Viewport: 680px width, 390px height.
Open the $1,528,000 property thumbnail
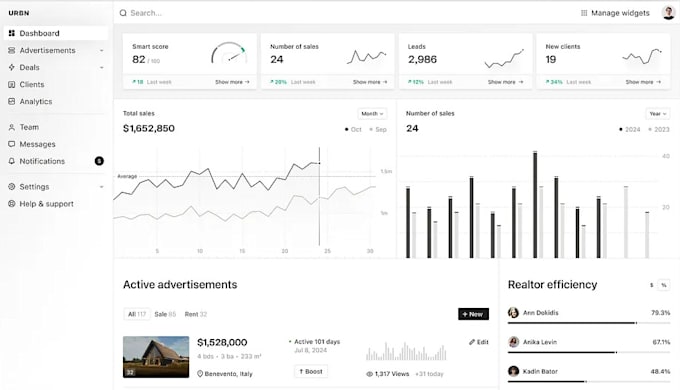coord(156,357)
